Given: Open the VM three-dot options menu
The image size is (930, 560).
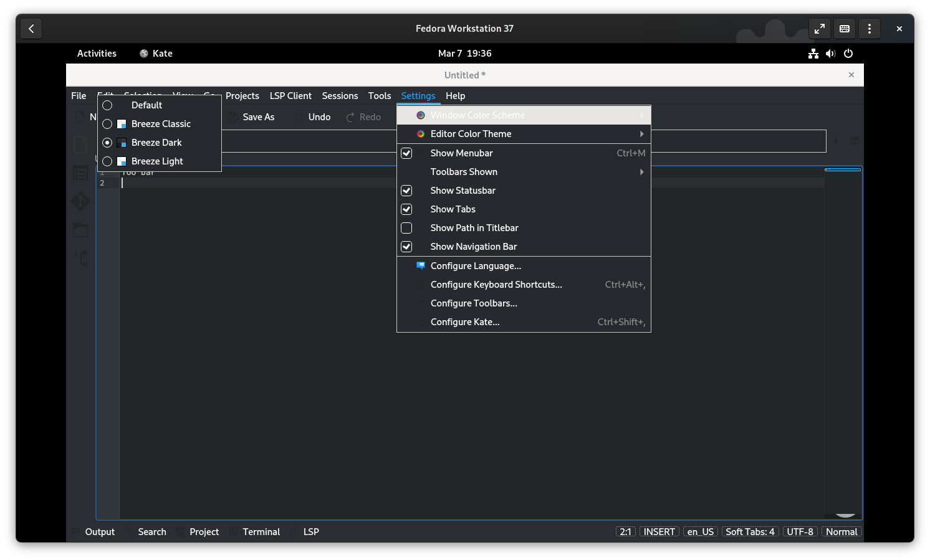Looking at the screenshot, I should click(x=869, y=29).
